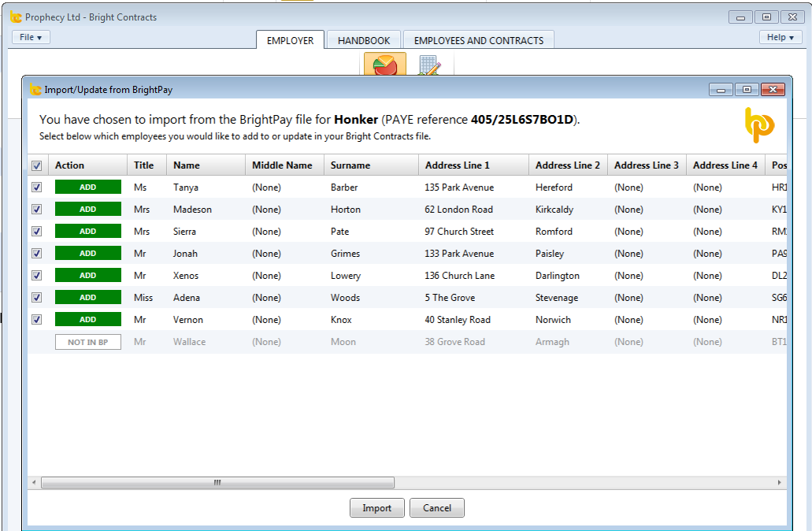Click ADD action for Vernon Knox

coord(88,320)
